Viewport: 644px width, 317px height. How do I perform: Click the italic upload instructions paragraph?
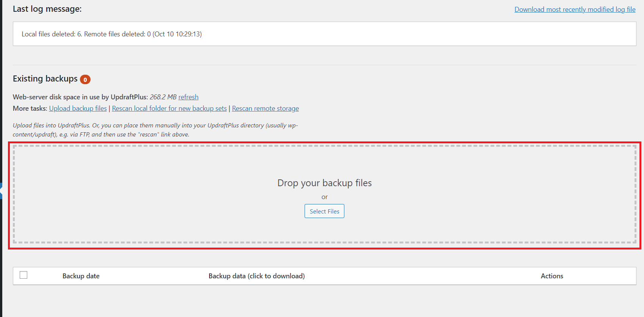pos(155,130)
